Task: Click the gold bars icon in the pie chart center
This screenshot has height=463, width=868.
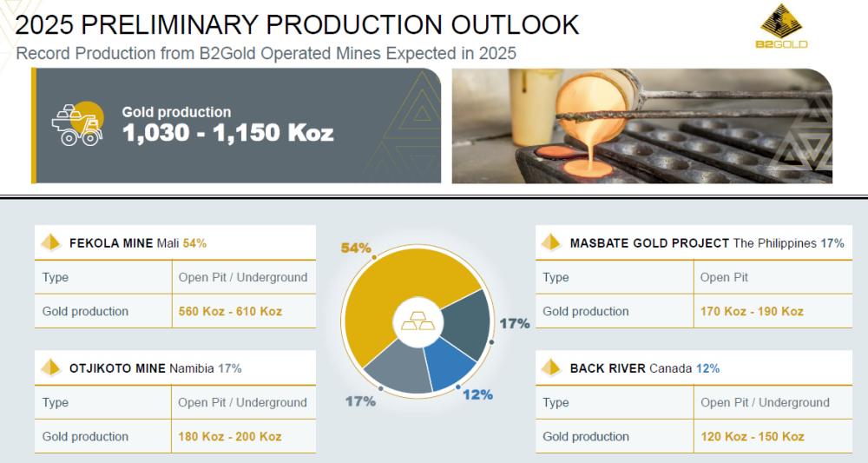Action: 418,321
